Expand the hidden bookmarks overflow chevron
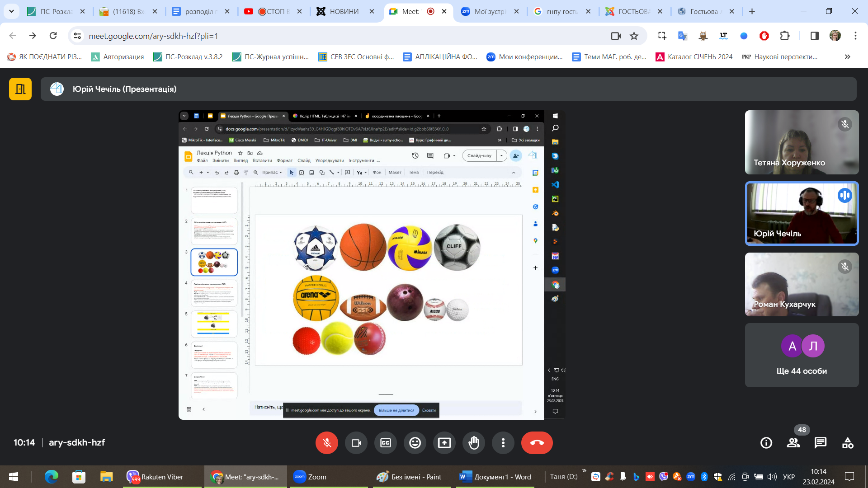The width and height of the screenshot is (868, 488). (848, 56)
